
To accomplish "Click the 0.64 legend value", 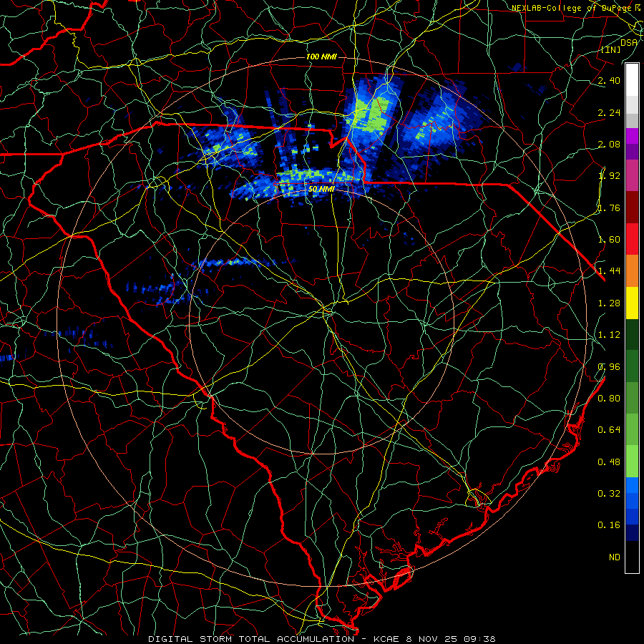I will point(609,430).
